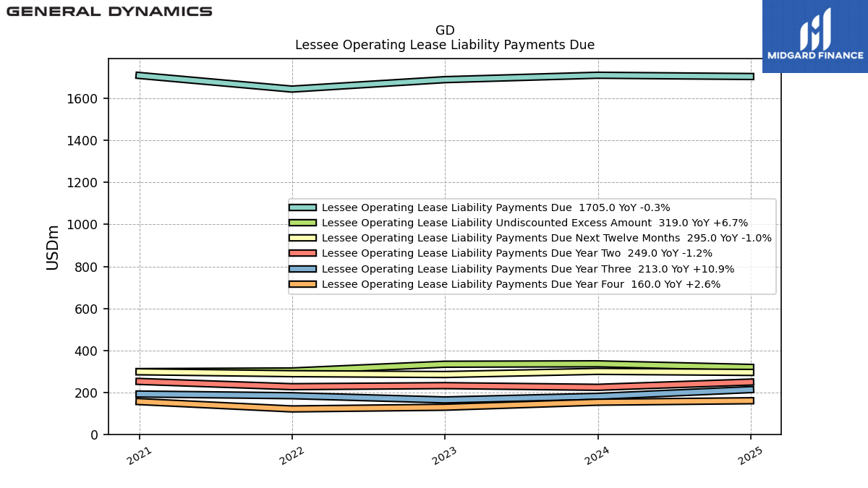The image size is (868, 488).
Task: Click the blue Year Three legend swatch
Action: coord(302,269)
